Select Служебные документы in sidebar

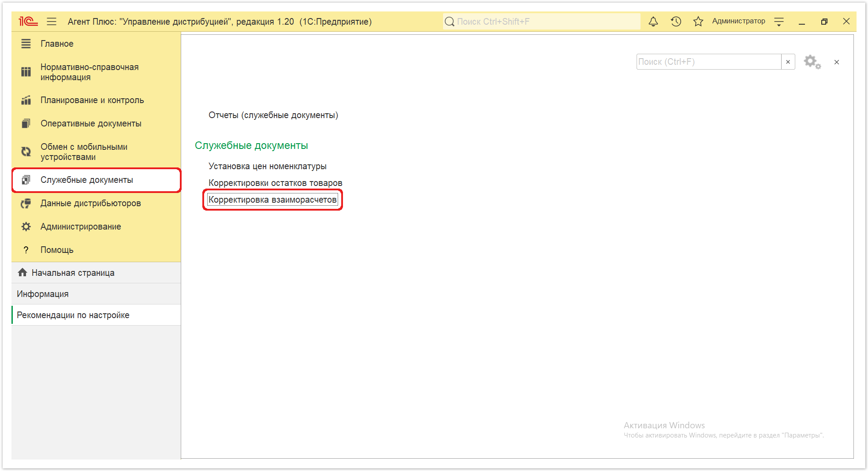[x=96, y=180]
